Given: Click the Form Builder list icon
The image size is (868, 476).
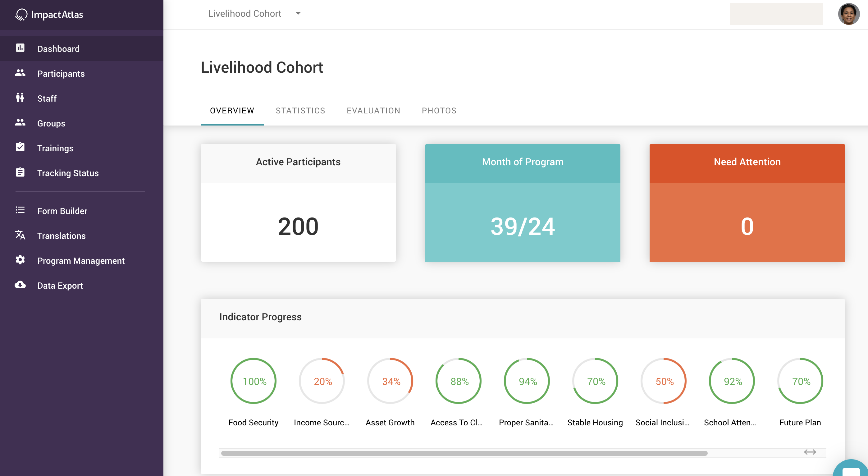Looking at the screenshot, I should 20,210.
